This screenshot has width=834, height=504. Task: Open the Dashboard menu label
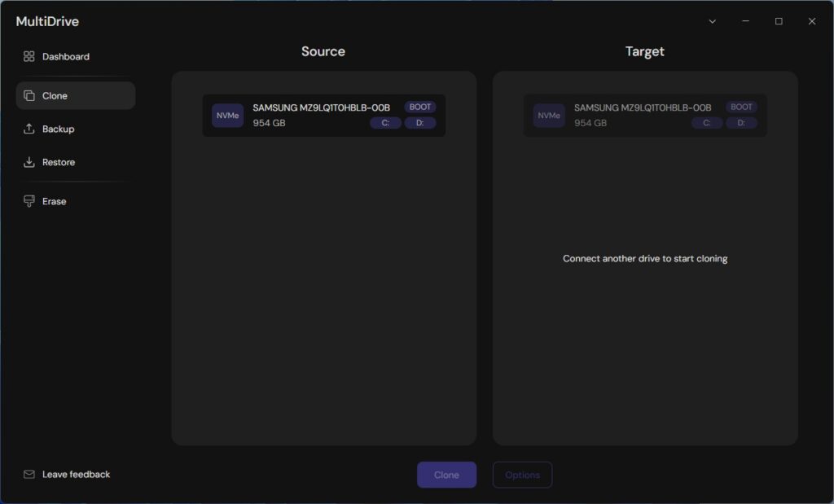(x=66, y=57)
